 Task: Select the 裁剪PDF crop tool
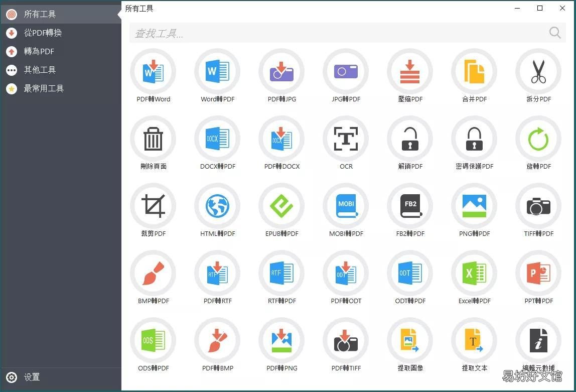(153, 206)
